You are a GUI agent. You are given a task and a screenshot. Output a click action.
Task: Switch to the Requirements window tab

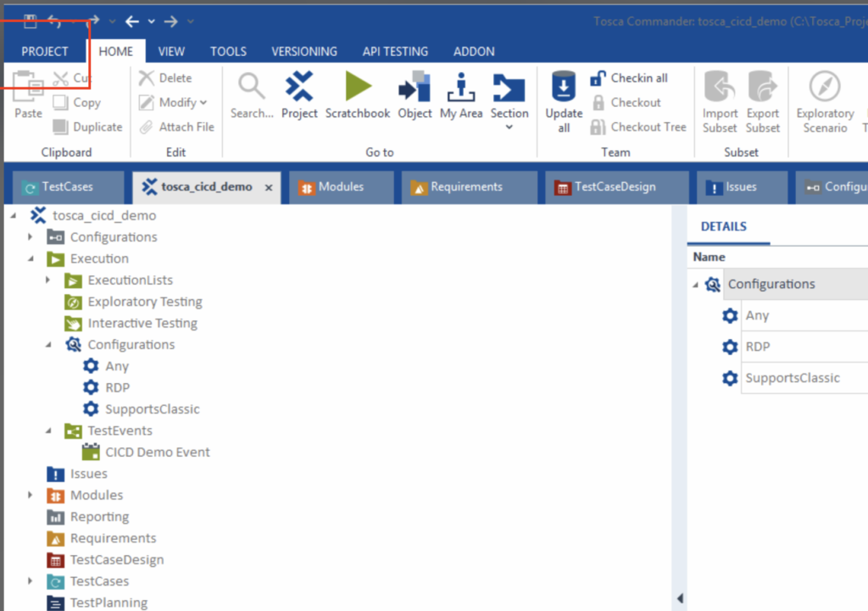pos(469,187)
